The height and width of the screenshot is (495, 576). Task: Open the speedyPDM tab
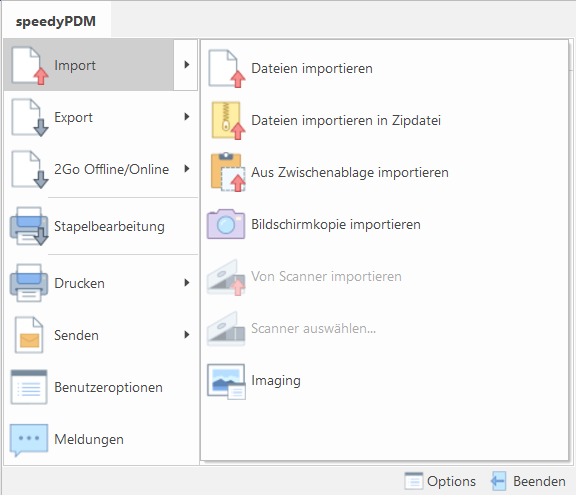(x=56, y=21)
